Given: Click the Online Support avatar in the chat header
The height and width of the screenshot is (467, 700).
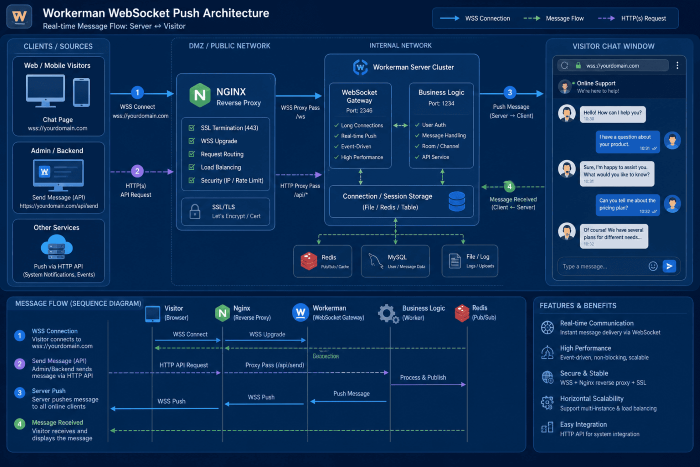Looking at the screenshot, I should (565, 87).
